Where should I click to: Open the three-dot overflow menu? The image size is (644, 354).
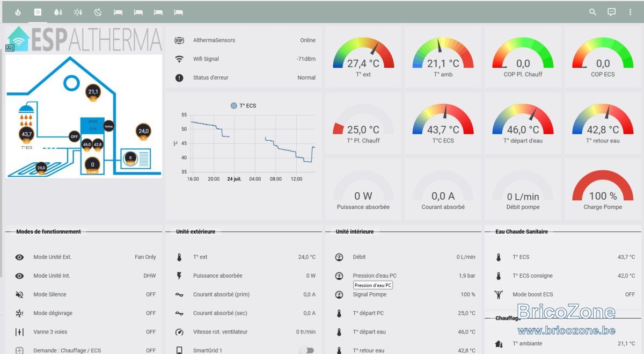coord(630,12)
